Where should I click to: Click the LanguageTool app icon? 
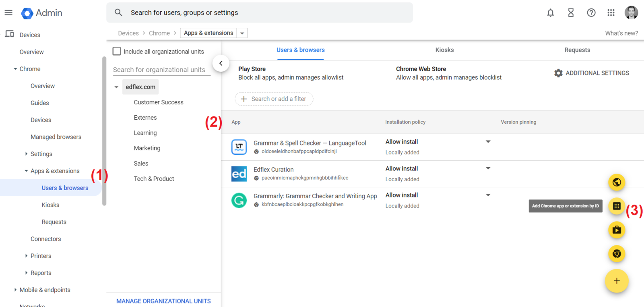(x=239, y=147)
